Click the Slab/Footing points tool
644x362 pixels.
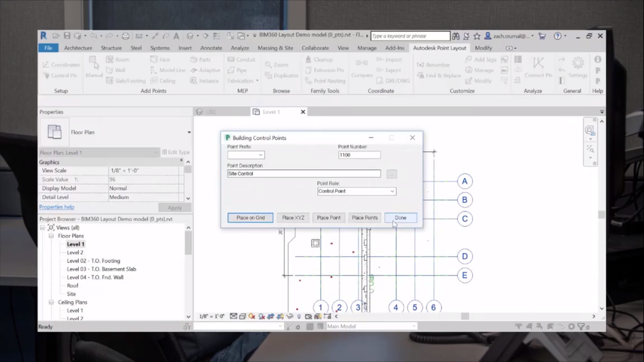[125, 81]
